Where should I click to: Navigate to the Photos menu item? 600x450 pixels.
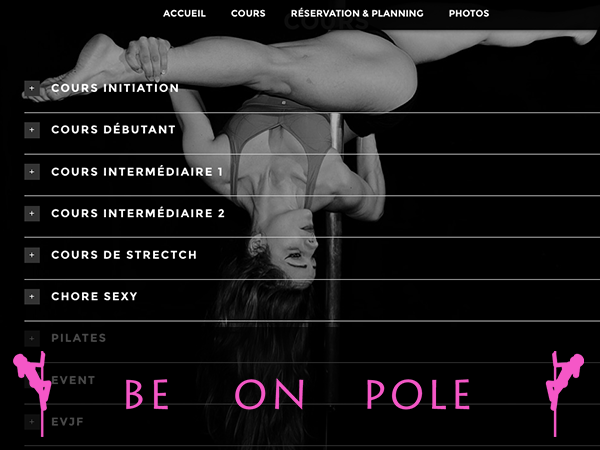[469, 13]
